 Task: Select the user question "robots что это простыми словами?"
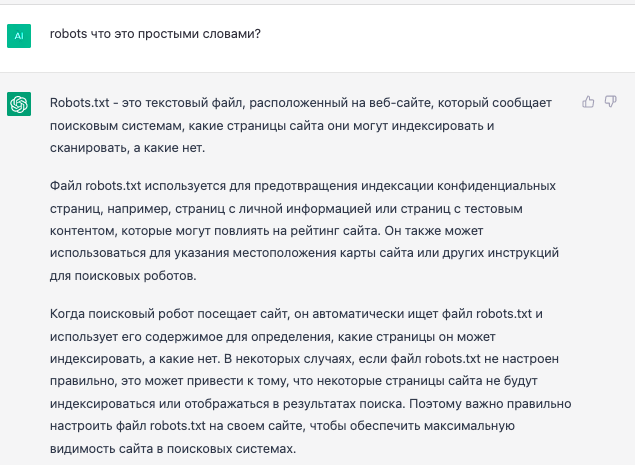155,34
